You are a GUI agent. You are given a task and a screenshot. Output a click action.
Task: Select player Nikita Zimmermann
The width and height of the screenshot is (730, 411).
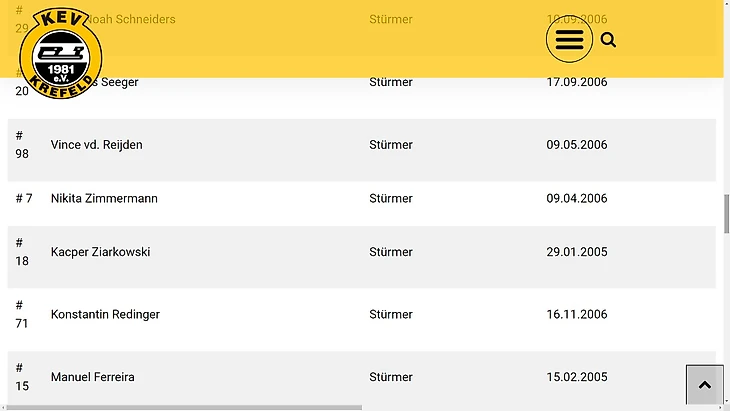point(104,198)
